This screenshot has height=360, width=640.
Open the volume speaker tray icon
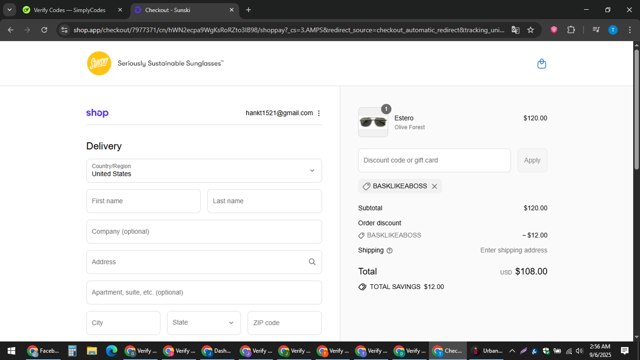coord(579,351)
